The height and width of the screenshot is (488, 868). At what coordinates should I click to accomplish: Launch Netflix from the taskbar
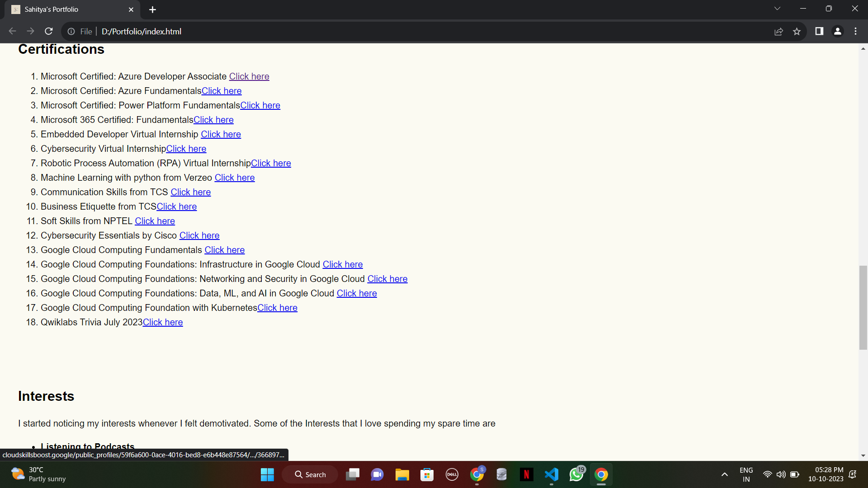(526, 474)
